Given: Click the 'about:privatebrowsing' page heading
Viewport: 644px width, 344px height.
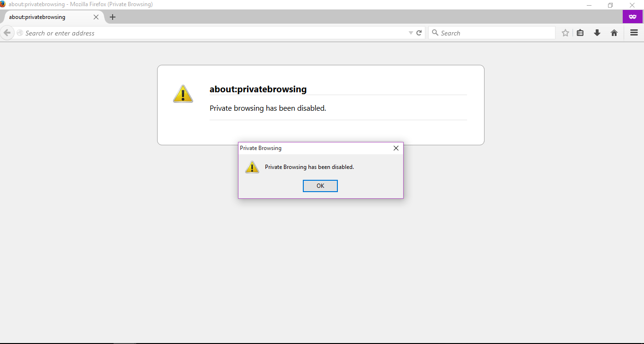Looking at the screenshot, I should 258,89.
